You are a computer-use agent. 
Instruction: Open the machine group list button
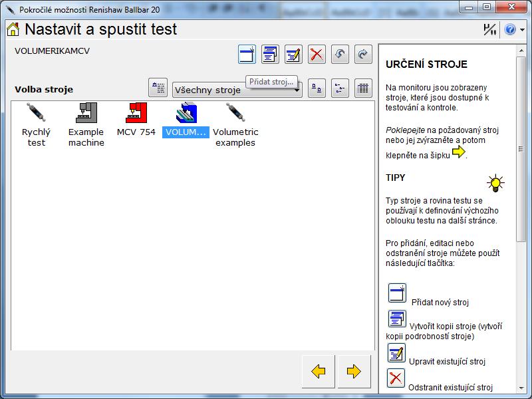click(158, 88)
